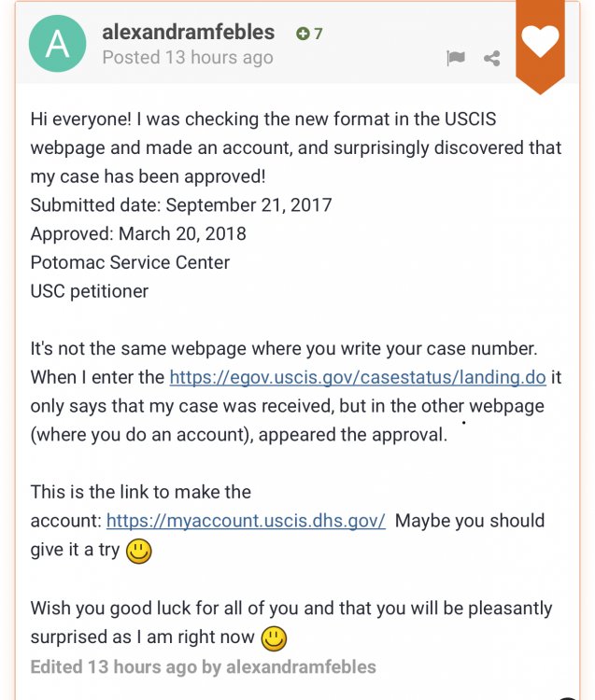Click the "Approved: March 20, 2018" line
This screenshot has width=595, height=700.
[x=138, y=234]
